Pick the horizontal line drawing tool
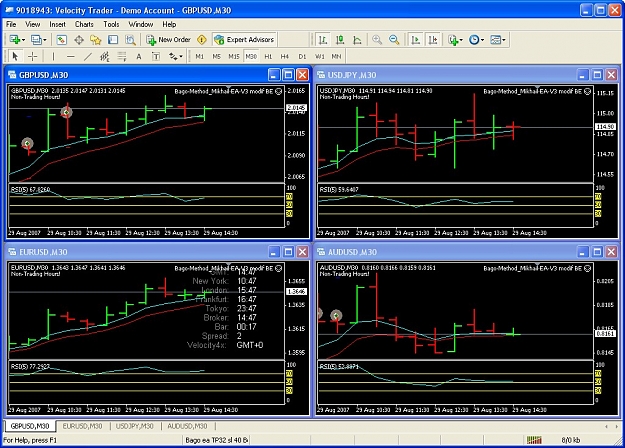The width and height of the screenshot is (625, 448). click(71, 57)
